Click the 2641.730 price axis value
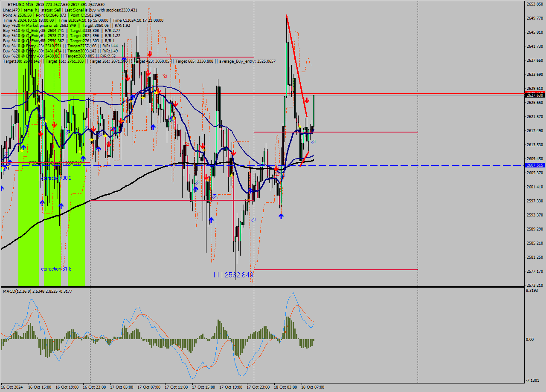 tap(534, 46)
